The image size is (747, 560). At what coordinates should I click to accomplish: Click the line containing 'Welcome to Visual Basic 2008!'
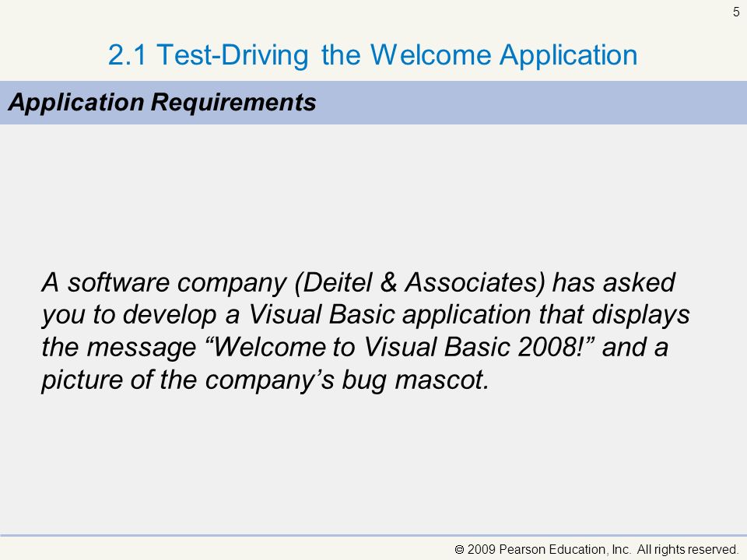(x=355, y=347)
